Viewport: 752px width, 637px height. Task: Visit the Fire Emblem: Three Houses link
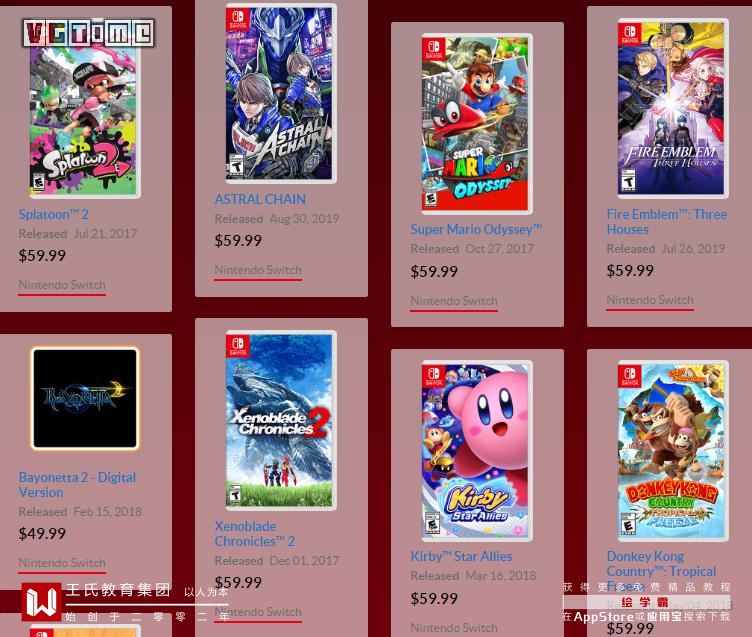coord(667,222)
